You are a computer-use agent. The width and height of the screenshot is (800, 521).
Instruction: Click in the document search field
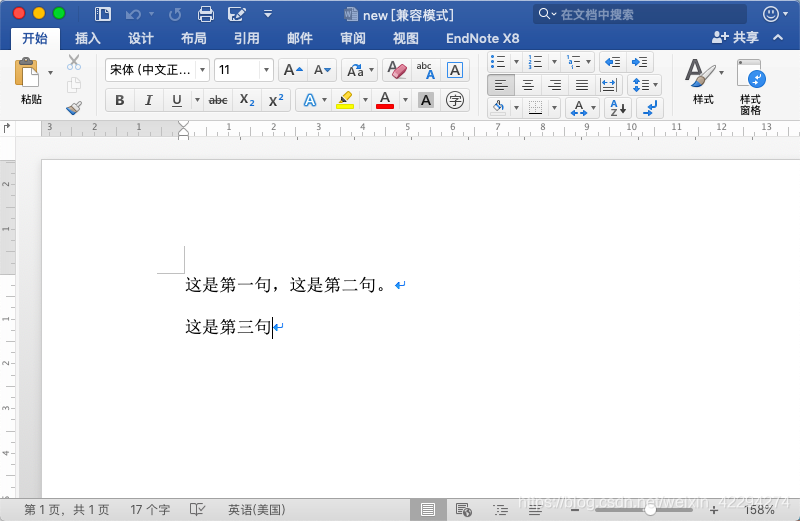tap(640, 14)
